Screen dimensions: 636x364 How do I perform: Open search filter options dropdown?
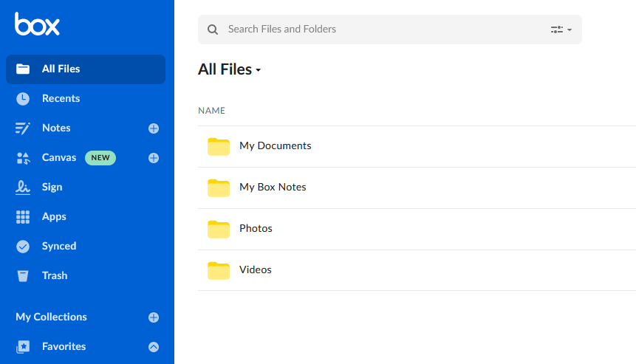pos(561,30)
